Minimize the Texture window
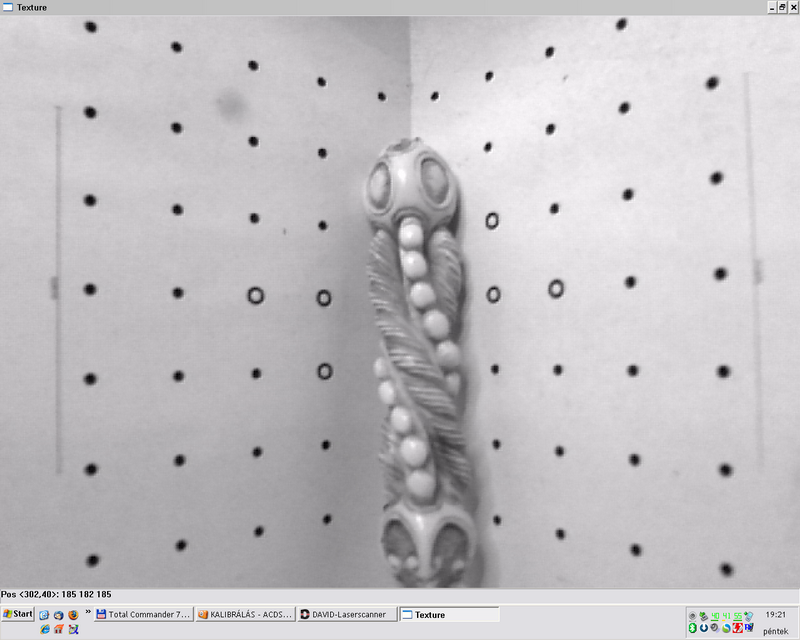The image size is (800, 640). tap(772, 7)
